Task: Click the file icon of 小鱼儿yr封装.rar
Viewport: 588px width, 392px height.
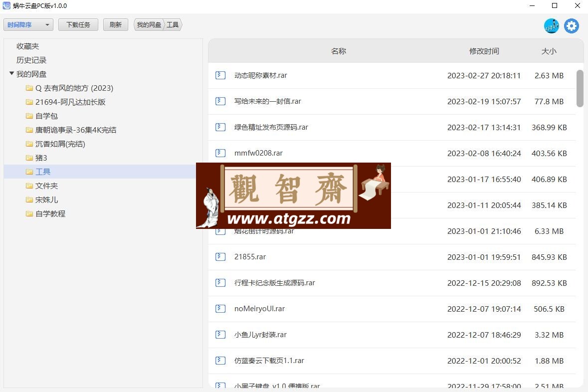Action: (x=220, y=335)
